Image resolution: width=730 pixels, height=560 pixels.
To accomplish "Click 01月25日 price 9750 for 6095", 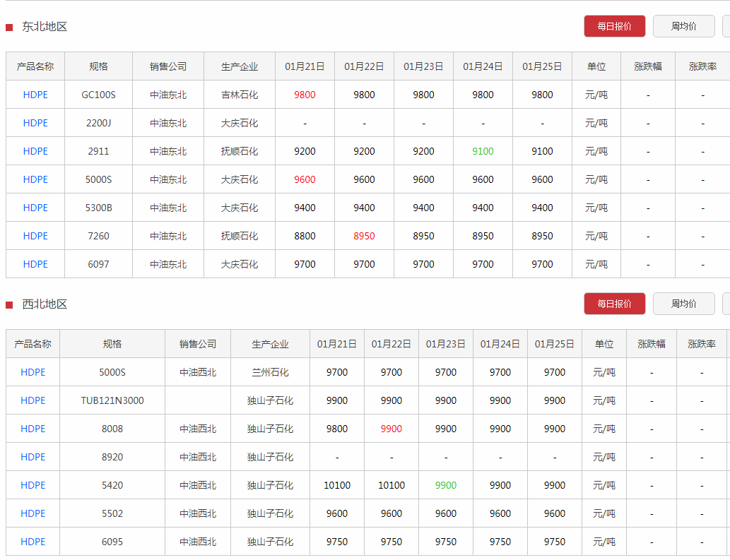I will 555,542.
